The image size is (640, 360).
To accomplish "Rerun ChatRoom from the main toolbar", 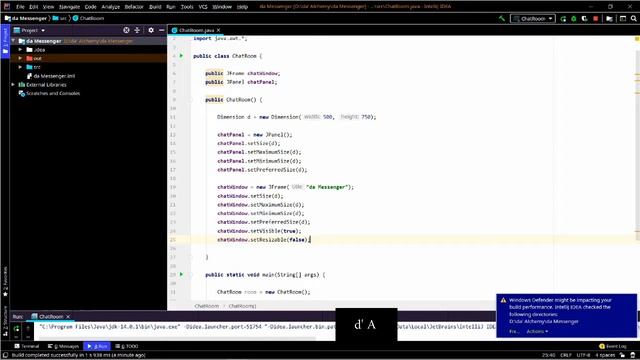I will (x=563, y=18).
